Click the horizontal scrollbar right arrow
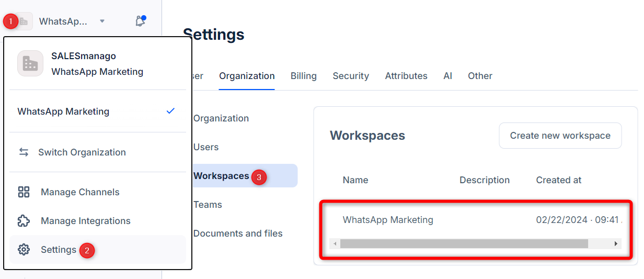The image size is (644, 279). click(616, 244)
